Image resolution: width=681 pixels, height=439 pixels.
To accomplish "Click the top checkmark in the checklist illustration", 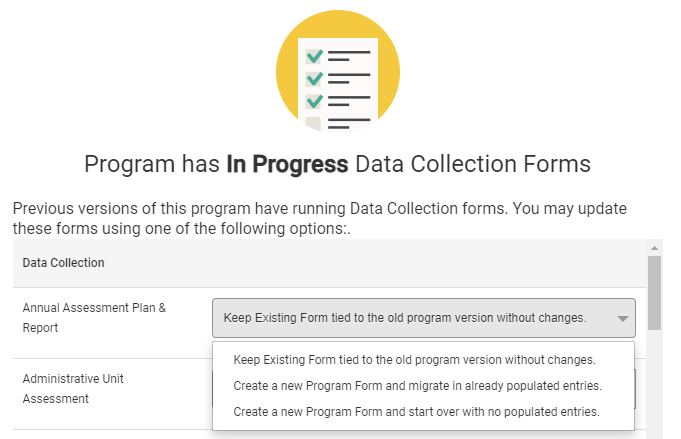I will tap(315, 55).
